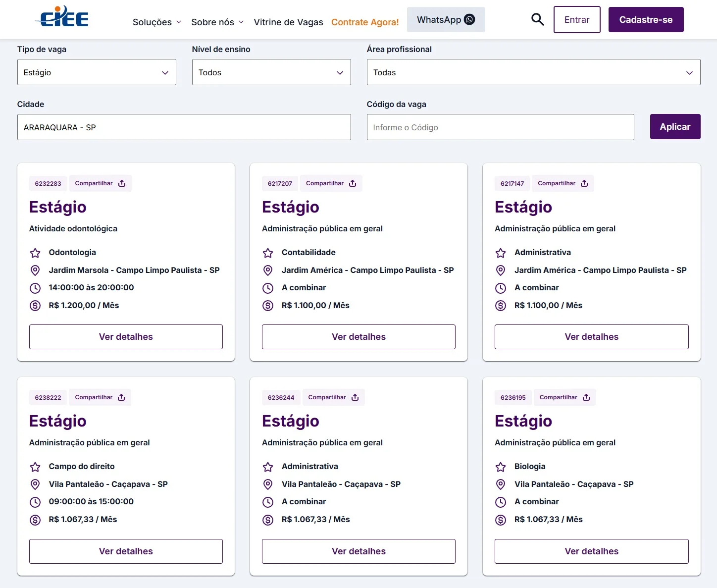
Task: Share vacancy 6236244 via Compartilhar
Action: point(333,397)
